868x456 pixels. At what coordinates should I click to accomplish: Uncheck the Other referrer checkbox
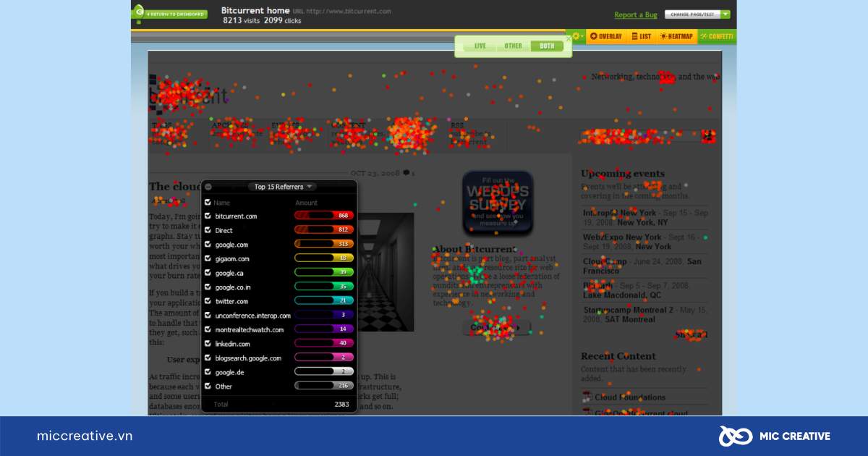pyautogui.click(x=208, y=387)
